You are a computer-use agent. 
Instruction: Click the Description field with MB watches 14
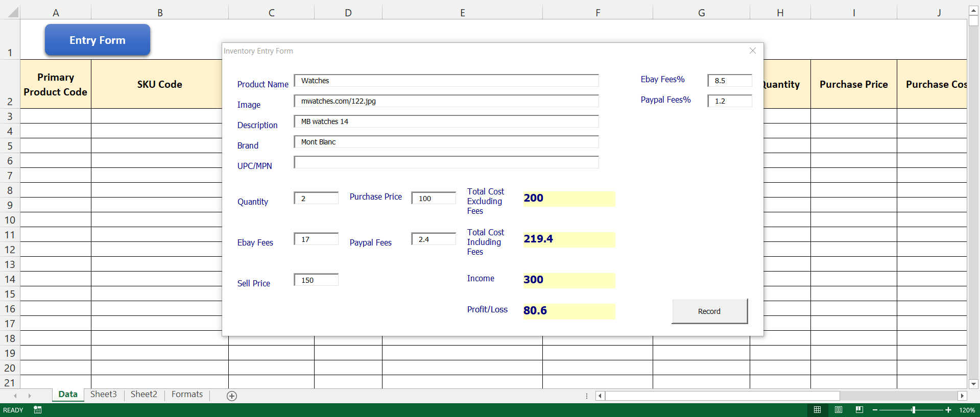point(446,121)
